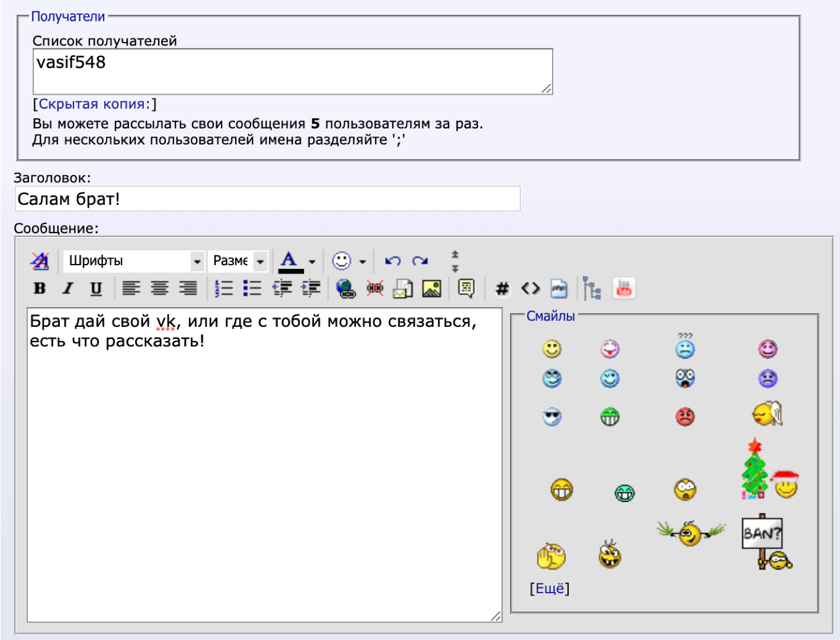Open the Скрытая копия link

(x=95, y=104)
